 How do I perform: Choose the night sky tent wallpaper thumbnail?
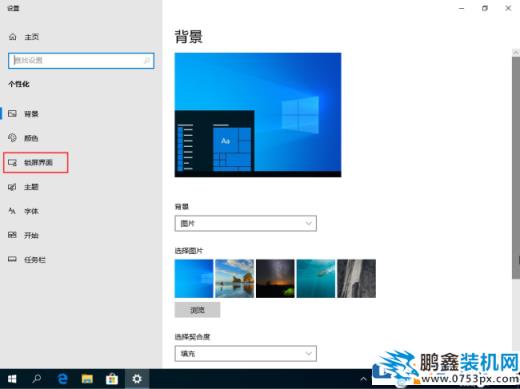275,278
